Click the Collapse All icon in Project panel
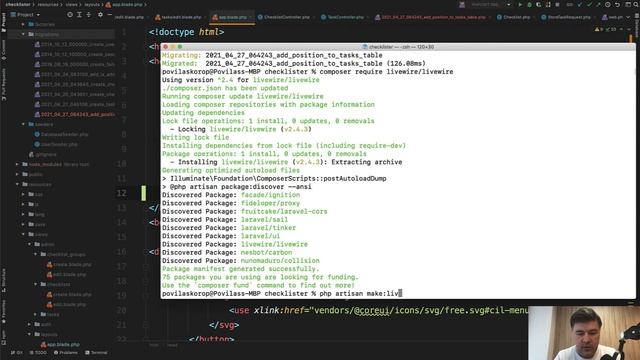This screenshot has width=640, height=360. click(89, 14)
